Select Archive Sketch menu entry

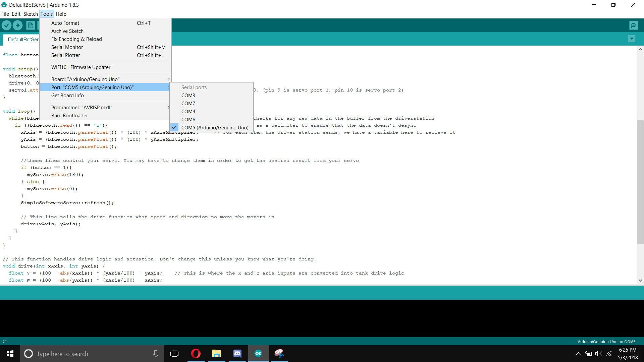point(105,31)
